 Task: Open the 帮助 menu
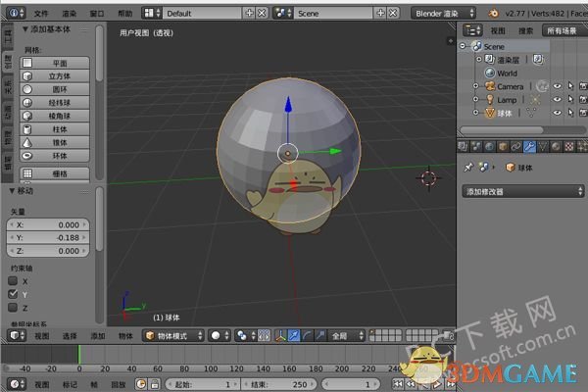[124, 14]
